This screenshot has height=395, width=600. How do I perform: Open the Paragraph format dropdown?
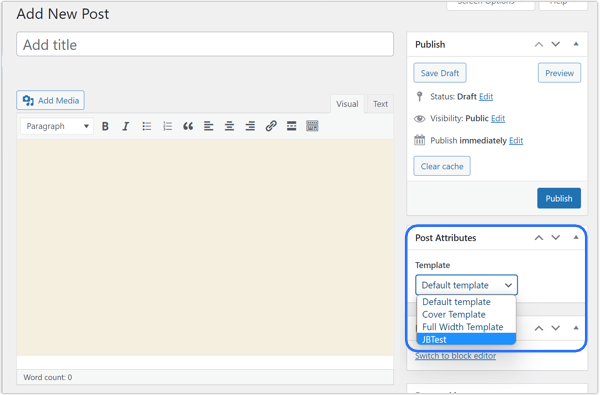pos(57,126)
